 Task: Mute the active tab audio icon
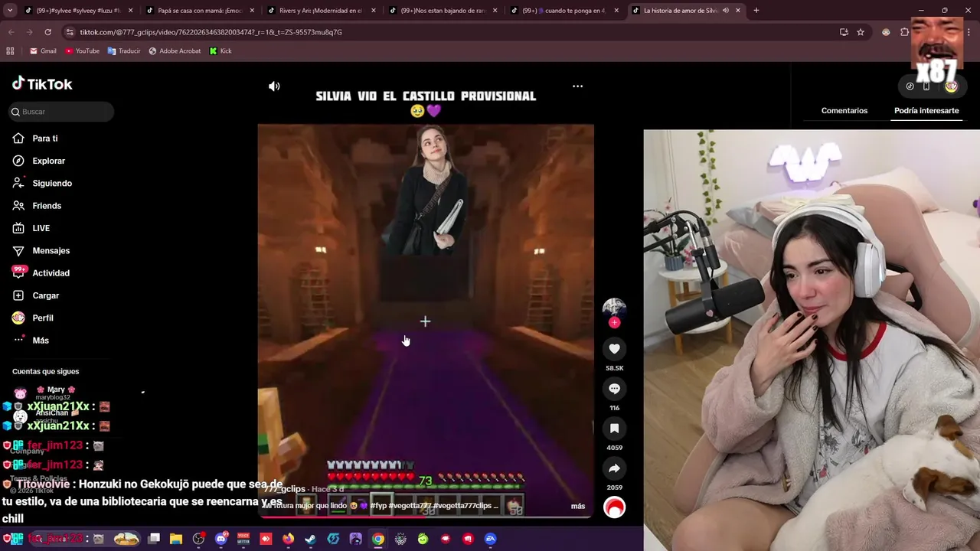(725, 11)
